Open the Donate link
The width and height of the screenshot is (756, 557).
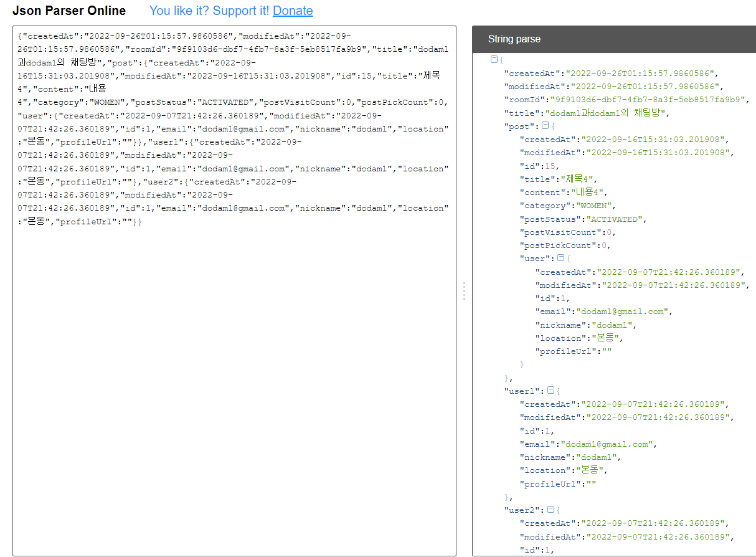tap(293, 11)
